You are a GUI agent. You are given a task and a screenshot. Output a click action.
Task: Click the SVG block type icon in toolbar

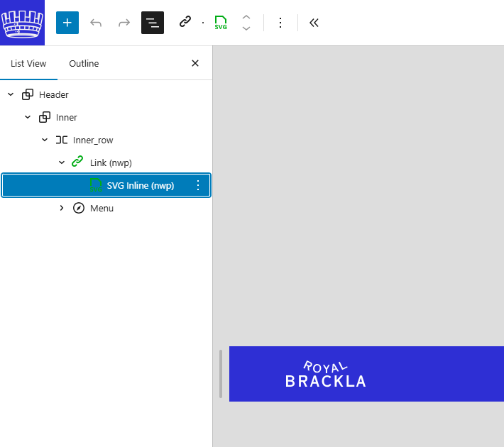click(221, 23)
